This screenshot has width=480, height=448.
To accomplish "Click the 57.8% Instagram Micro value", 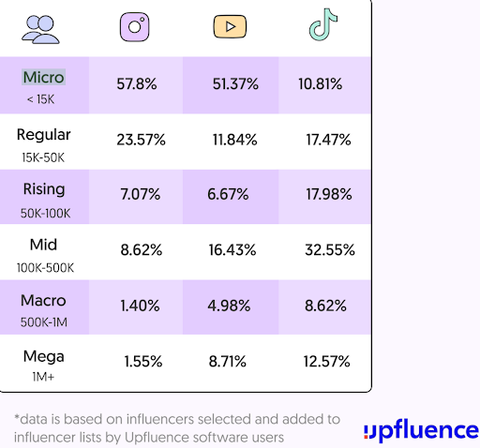I will 137,84.
